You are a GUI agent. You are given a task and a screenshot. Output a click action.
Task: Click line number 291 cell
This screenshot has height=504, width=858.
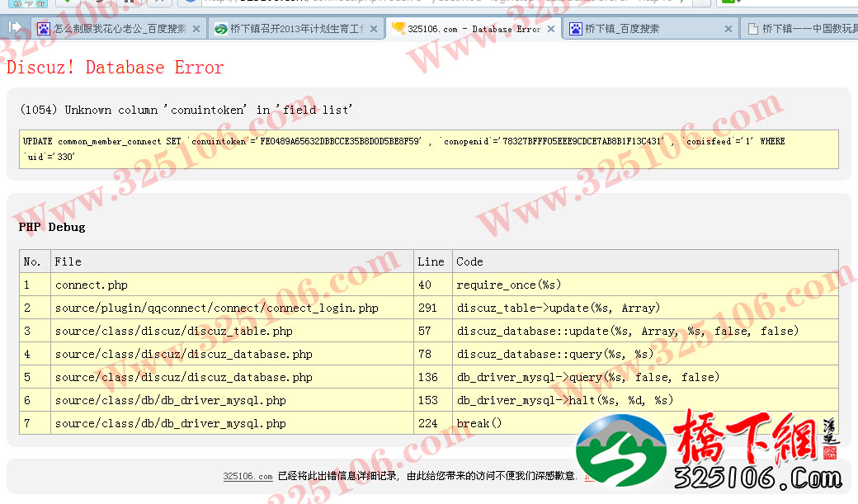coord(433,308)
